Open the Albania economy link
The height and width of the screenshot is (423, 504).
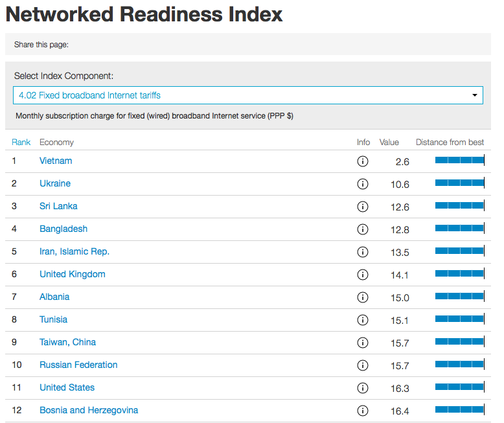coord(54,297)
